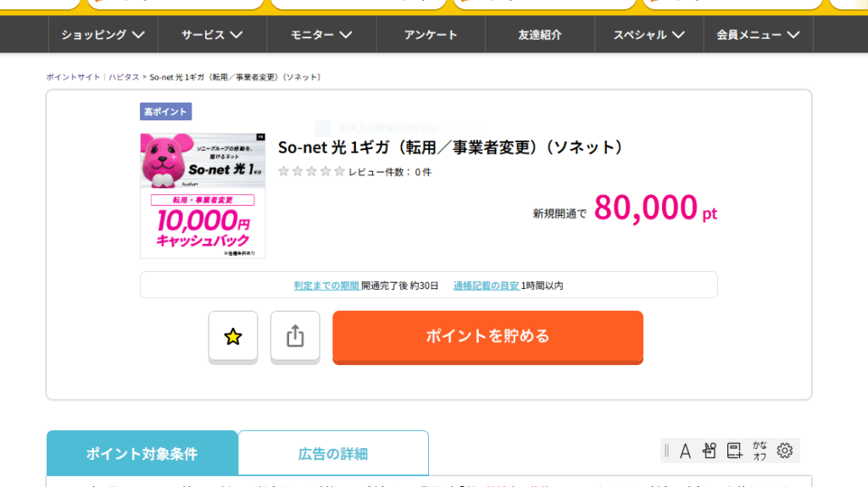This screenshot has height=487, width=868.
Task: Click the IME add-to-dictionary icon
Action: 734,451
